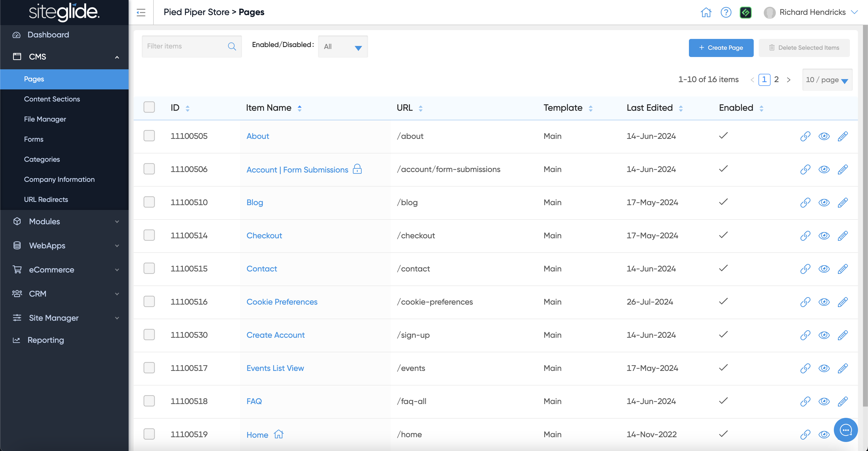Open Content Sections in CMS menu
868x451 pixels.
click(x=52, y=99)
